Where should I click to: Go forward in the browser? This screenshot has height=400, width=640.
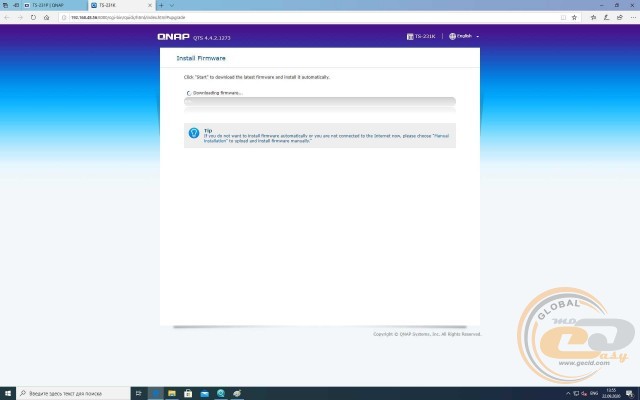coord(20,18)
